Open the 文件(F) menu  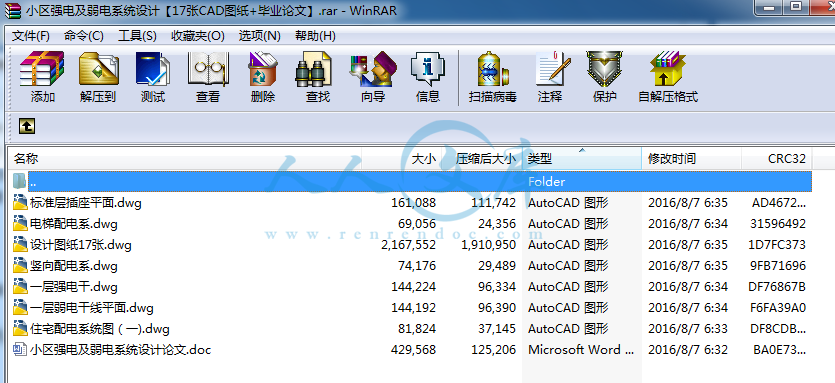(30, 36)
